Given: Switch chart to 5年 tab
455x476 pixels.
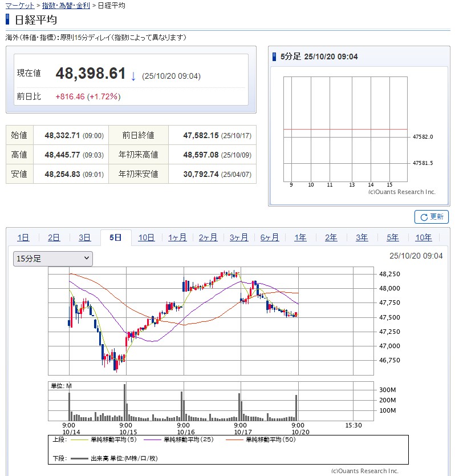Looking at the screenshot, I should [x=392, y=237].
